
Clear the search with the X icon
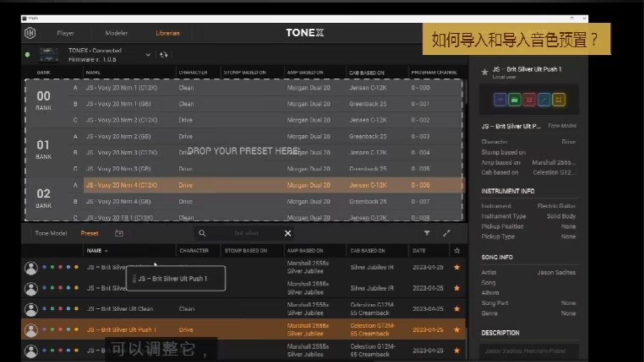click(x=288, y=233)
